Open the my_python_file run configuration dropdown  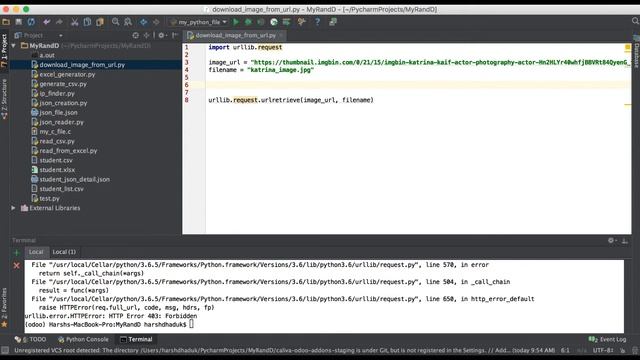click(x=198, y=22)
